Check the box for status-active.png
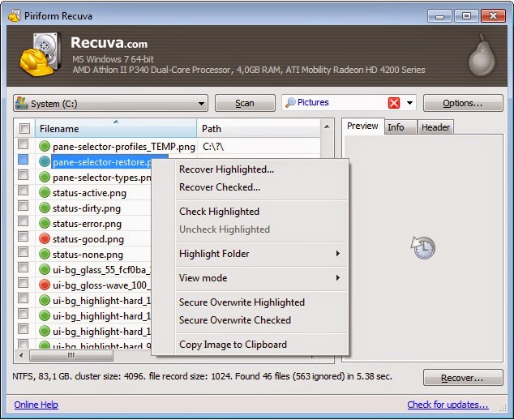Viewport: 514px width, 420px height. coord(23,191)
